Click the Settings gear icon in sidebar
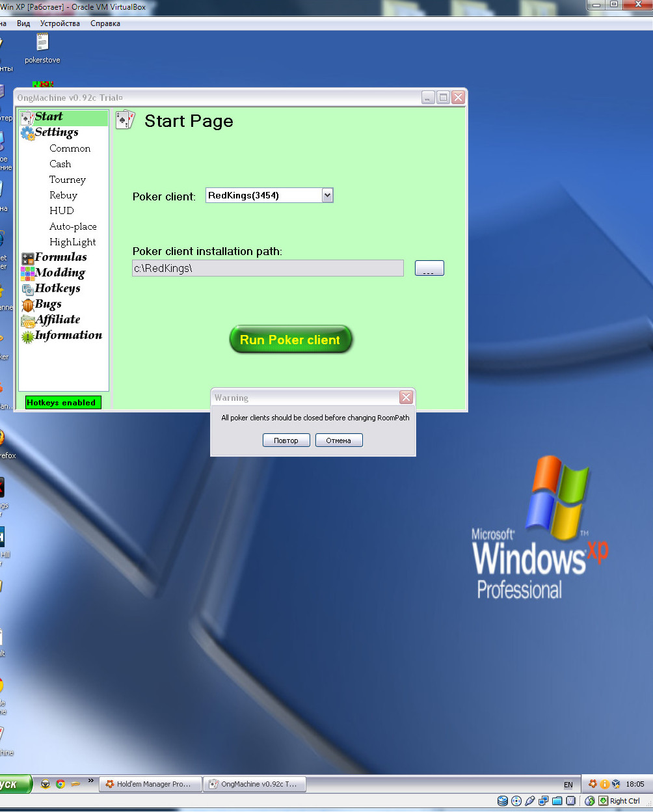653x812 pixels. [x=27, y=133]
